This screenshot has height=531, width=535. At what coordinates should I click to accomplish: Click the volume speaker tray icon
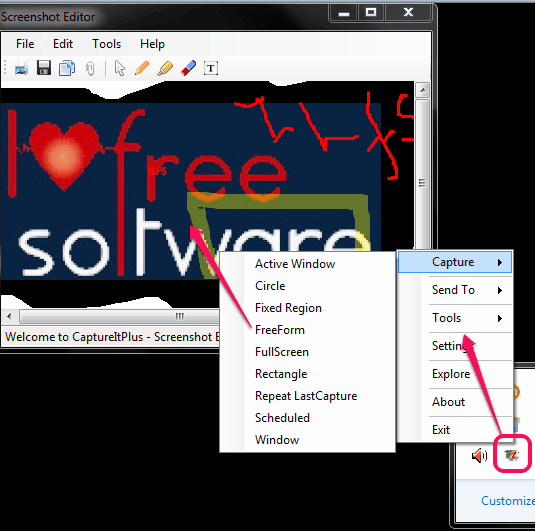(479, 455)
